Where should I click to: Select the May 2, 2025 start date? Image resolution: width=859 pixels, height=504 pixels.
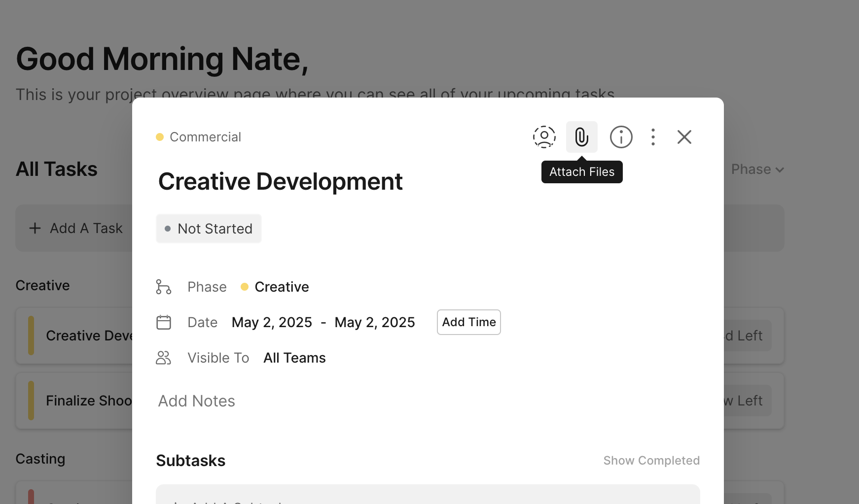(x=272, y=322)
